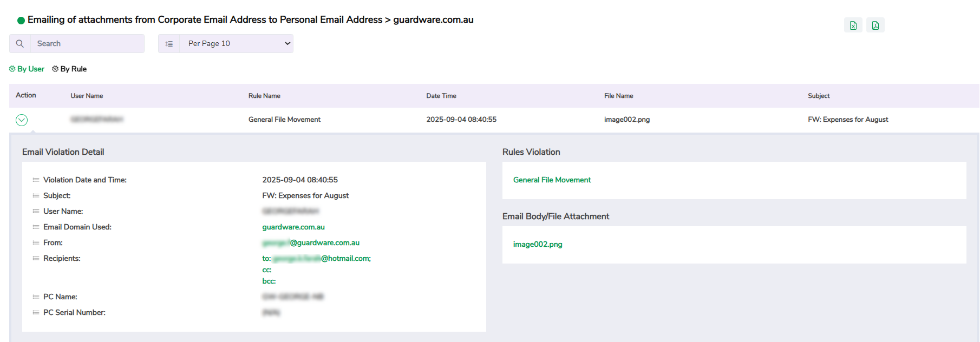The height and width of the screenshot is (342, 980).
Task: Click the list icon beside PC Serial Number
Action: click(36, 312)
